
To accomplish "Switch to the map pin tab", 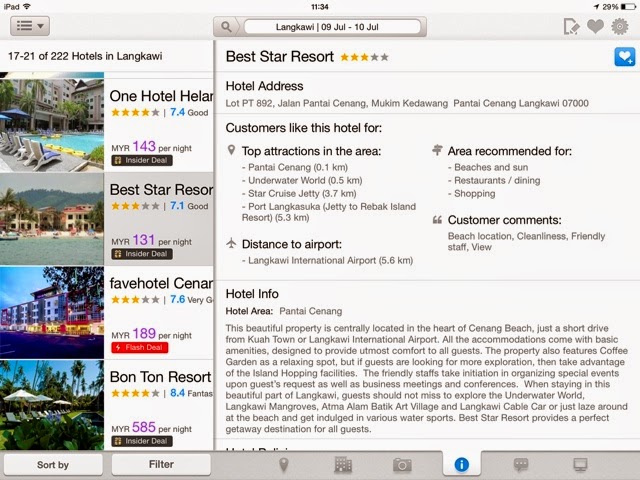I will (x=284, y=464).
